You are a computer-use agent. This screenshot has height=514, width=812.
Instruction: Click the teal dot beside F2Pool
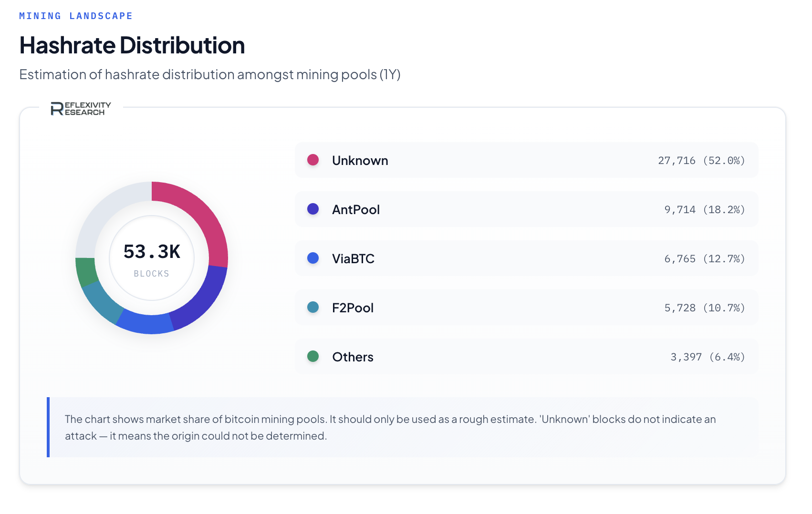coord(313,307)
